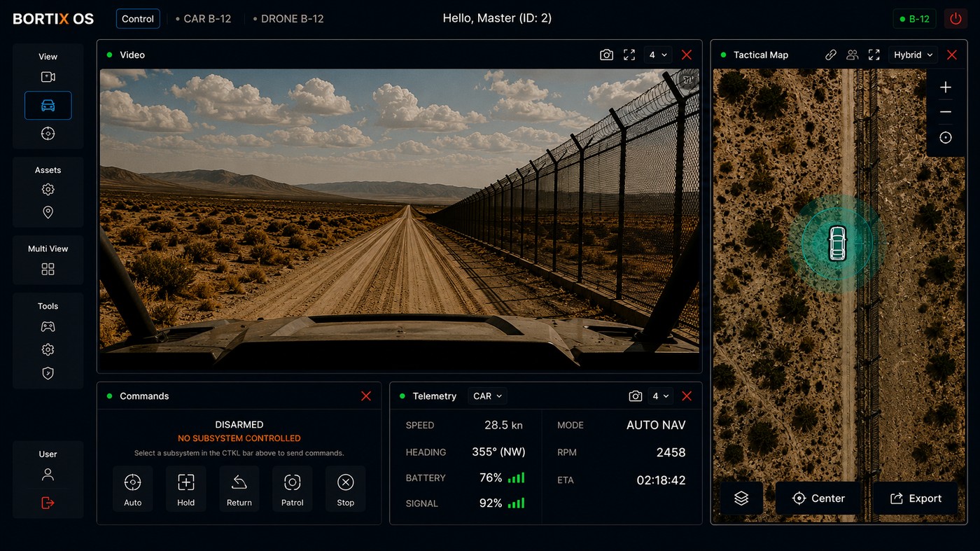980x551 pixels.
Task: Take a snapshot in the Video panel
Action: [x=606, y=55]
